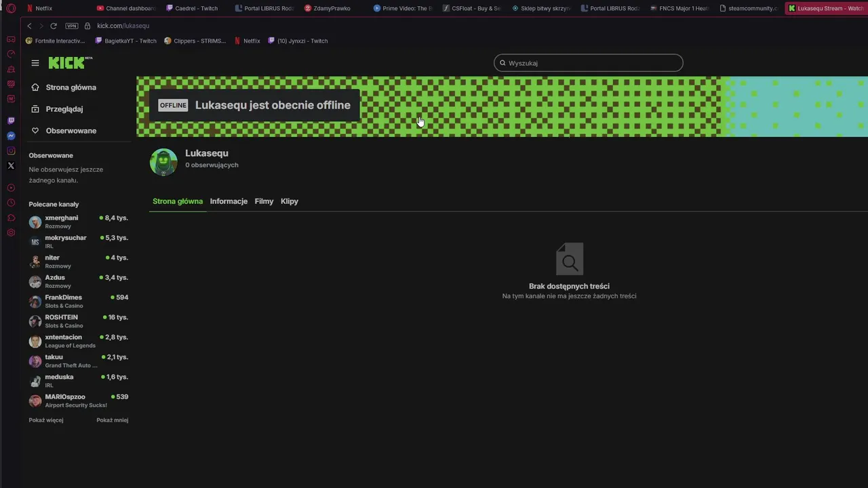Open recommended channel takuu

click(78, 361)
